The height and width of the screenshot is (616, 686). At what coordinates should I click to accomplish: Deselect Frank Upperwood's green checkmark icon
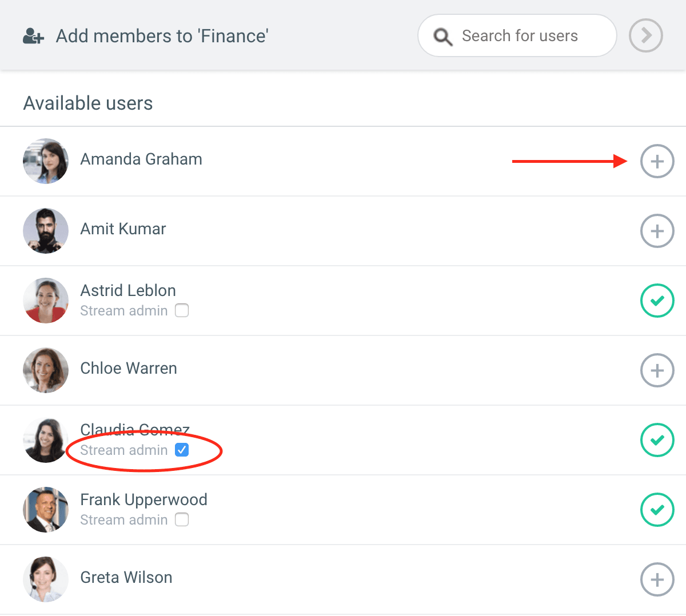pyautogui.click(x=657, y=510)
